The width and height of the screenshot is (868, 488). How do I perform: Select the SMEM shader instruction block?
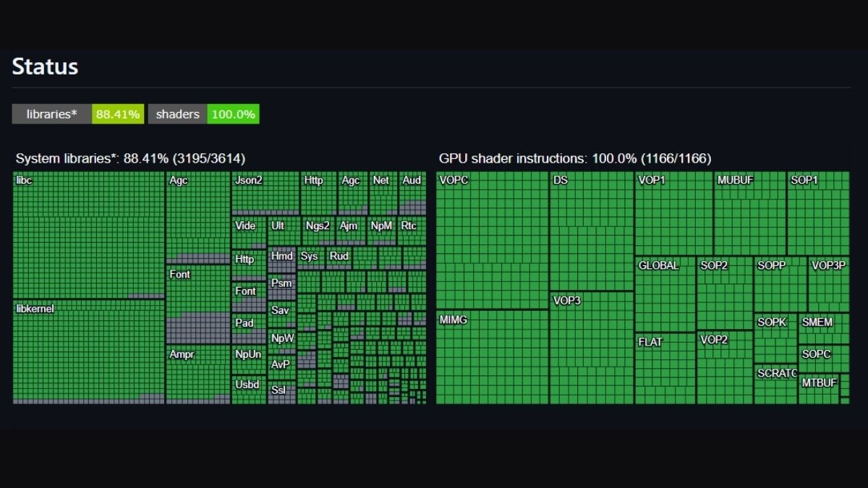tap(824, 329)
